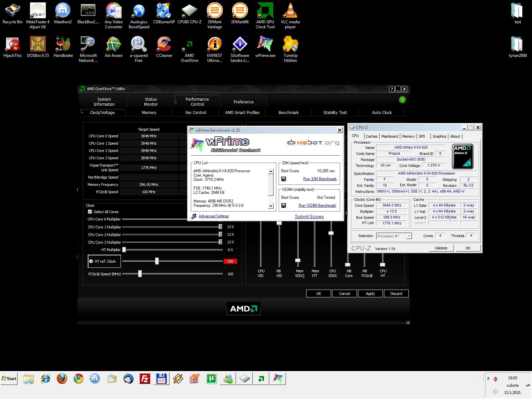
Task: Open DOSBox 0.73 desktop shortcut
Action: [38, 47]
